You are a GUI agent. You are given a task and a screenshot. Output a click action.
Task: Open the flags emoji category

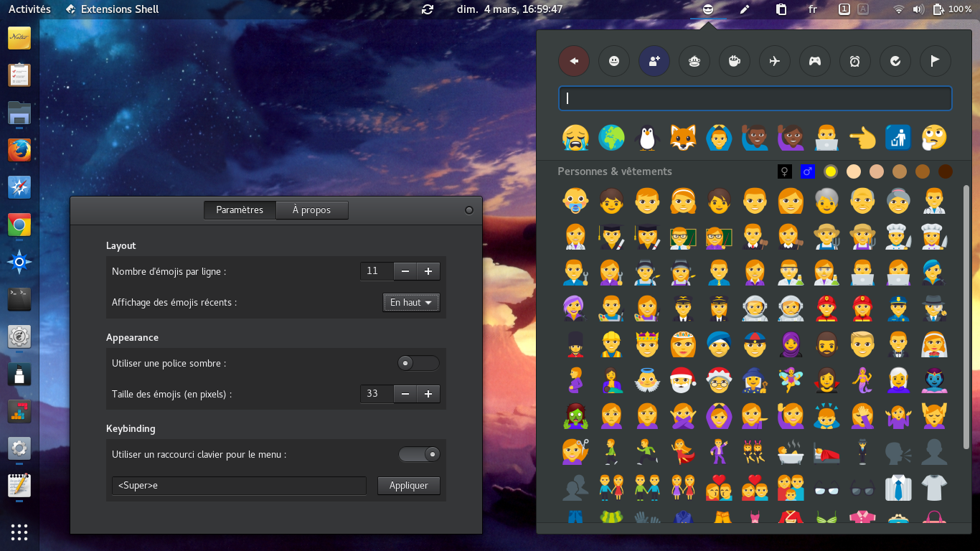click(x=936, y=62)
